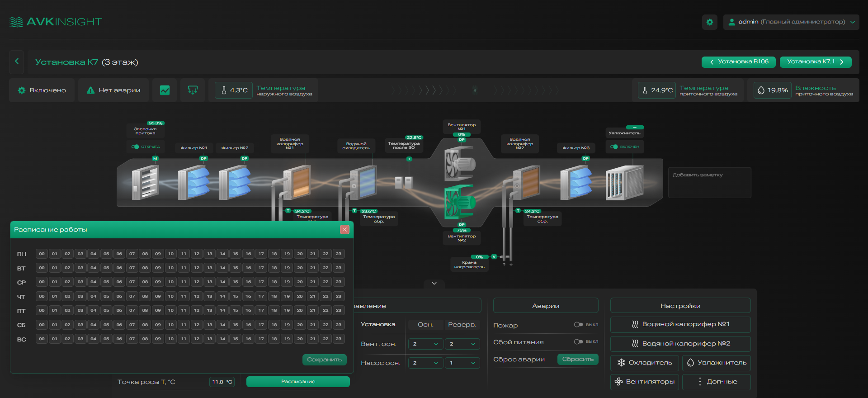
Task: Click the Fan №2 75% speed indicator
Action: (462, 230)
